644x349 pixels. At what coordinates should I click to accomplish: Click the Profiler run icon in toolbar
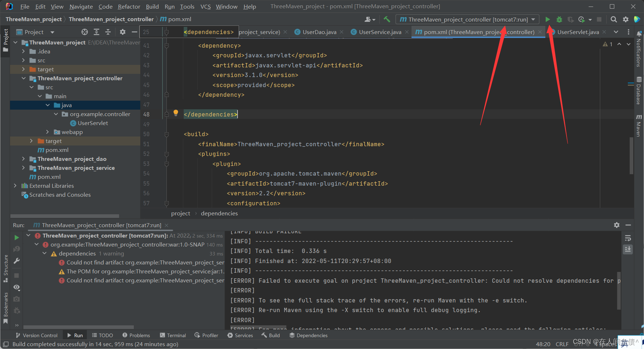pyautogui.click(x=582, y=19)
